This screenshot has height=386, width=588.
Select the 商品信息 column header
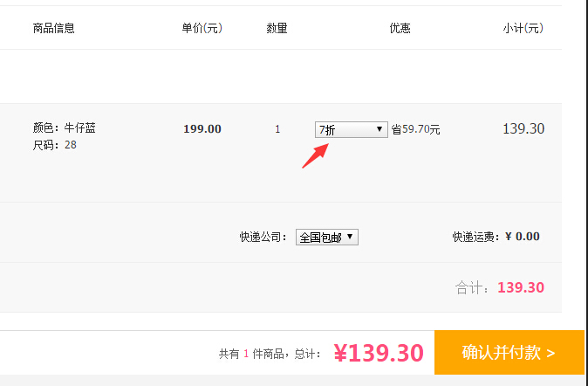tap(54, 28)
